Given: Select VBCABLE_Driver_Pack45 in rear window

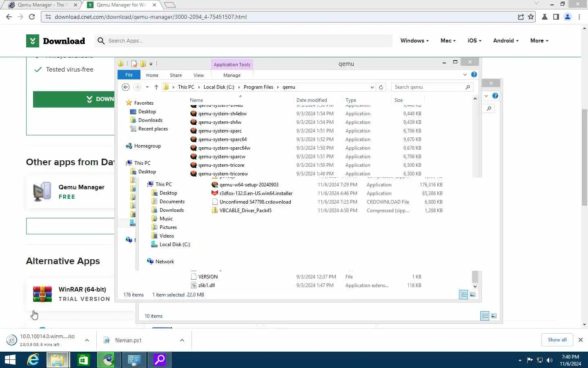Looking at the screenshot, I should pos(245,211).
